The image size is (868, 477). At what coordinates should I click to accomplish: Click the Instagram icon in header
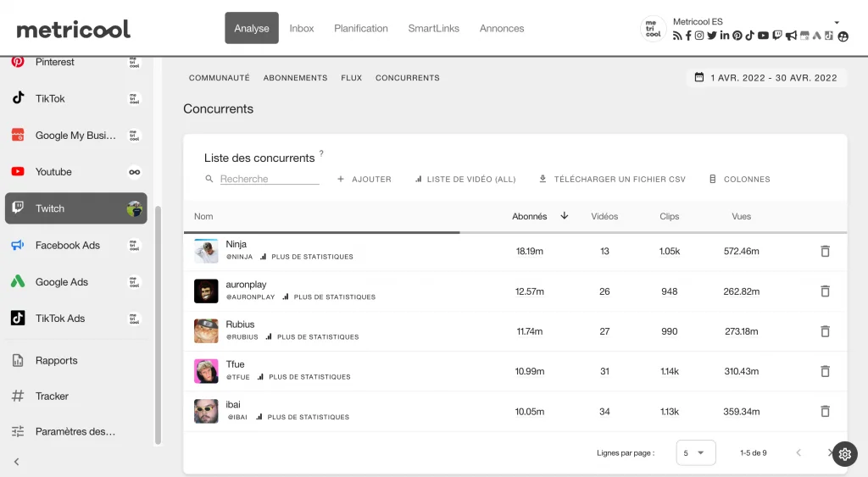point(699,36)
